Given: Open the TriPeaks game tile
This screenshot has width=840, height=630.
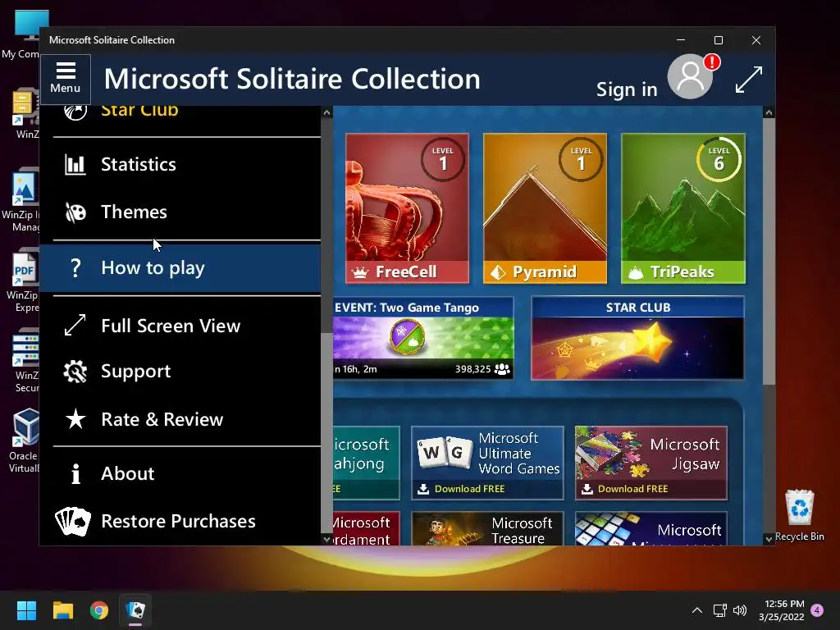Looking at the screenshot, I should tap(683, 208).
